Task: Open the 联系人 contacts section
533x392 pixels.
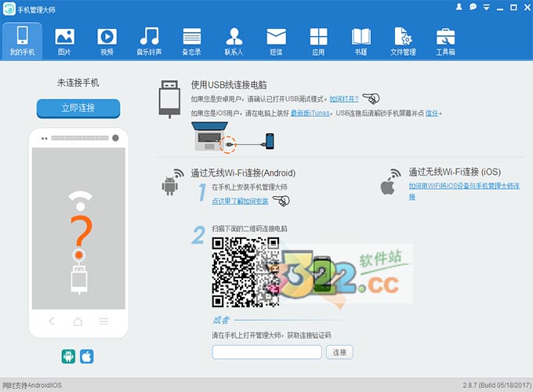Action: (x=234, y=41)
